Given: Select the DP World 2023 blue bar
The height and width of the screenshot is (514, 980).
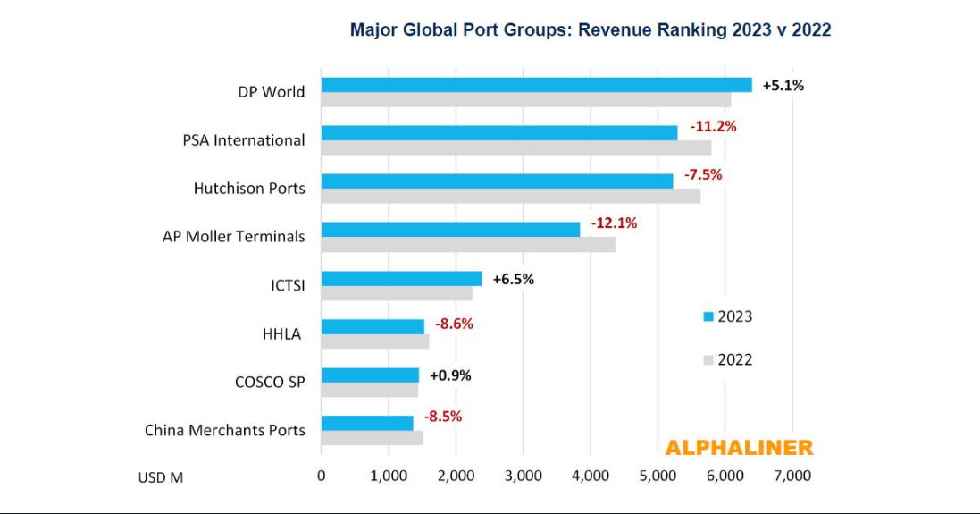Looking at the screenshot, I should pyautogui.click(x=536, y=85).
